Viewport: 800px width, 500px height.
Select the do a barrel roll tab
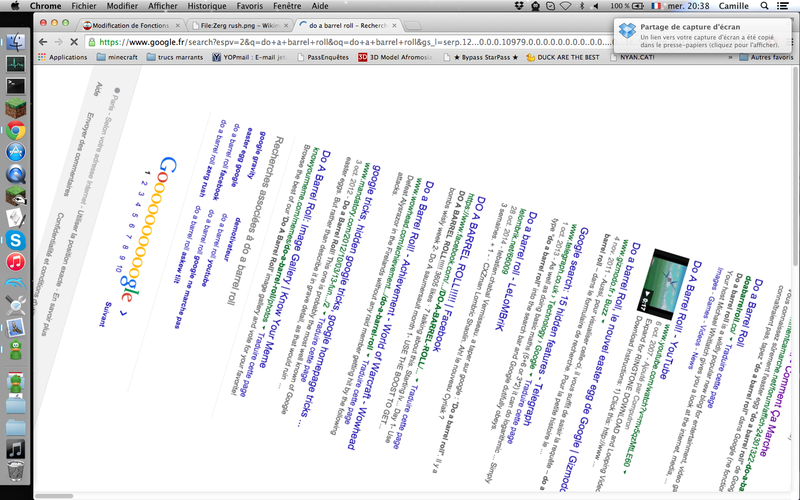pos(348,25)
